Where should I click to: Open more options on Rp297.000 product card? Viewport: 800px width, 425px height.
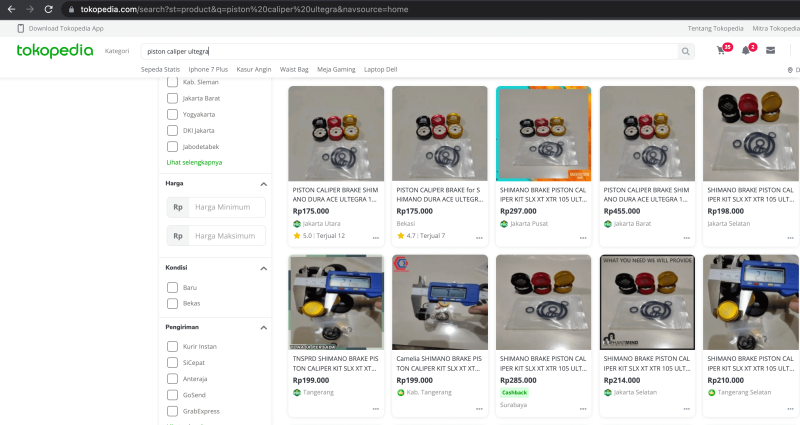pyautogui.click(x=583, y=238)
